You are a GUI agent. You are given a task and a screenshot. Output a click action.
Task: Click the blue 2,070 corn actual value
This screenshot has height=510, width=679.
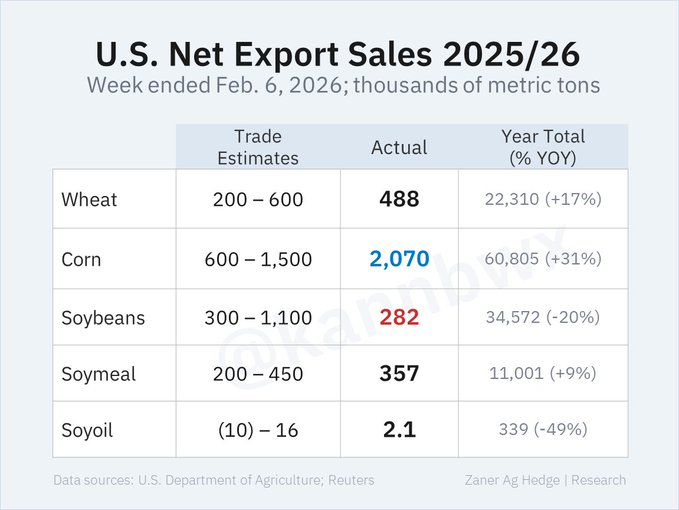pos(399,259)
